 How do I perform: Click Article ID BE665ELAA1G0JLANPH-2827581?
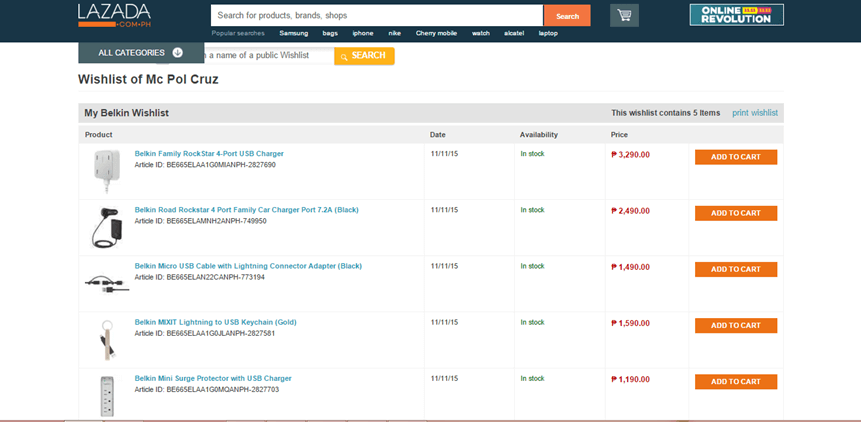(x=205, y=333)
